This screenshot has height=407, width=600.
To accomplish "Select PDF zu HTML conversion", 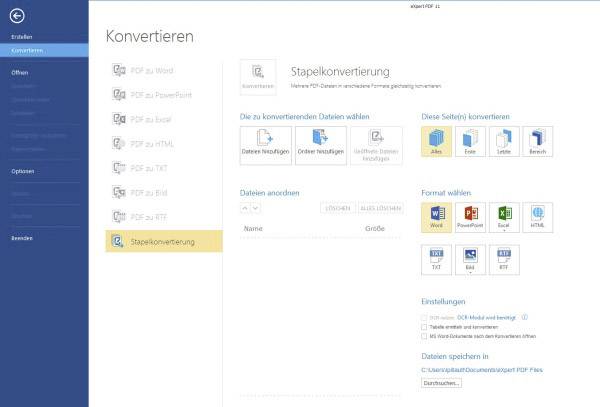I will coord(164,144).
